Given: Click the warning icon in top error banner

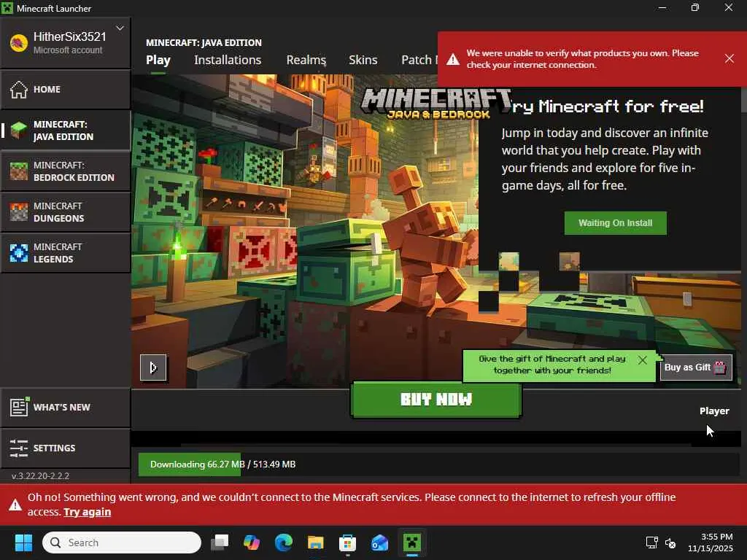Looking at the screenshot, I should [453, 59].
